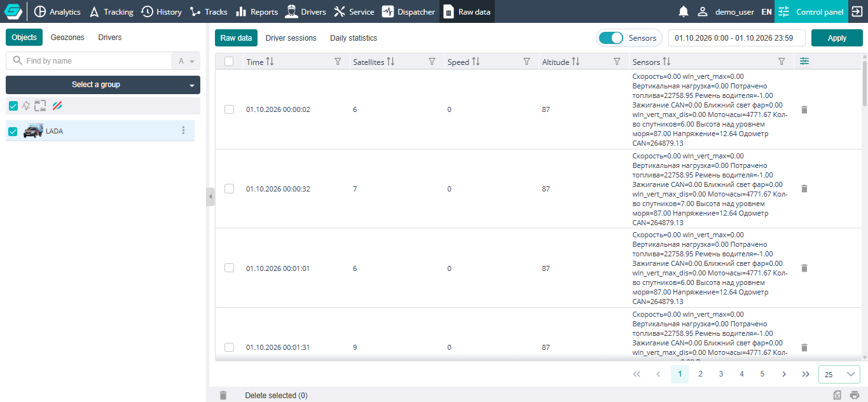
Task: Delete the 00:00:02 record using its trash icon
Action: point(804,109)
